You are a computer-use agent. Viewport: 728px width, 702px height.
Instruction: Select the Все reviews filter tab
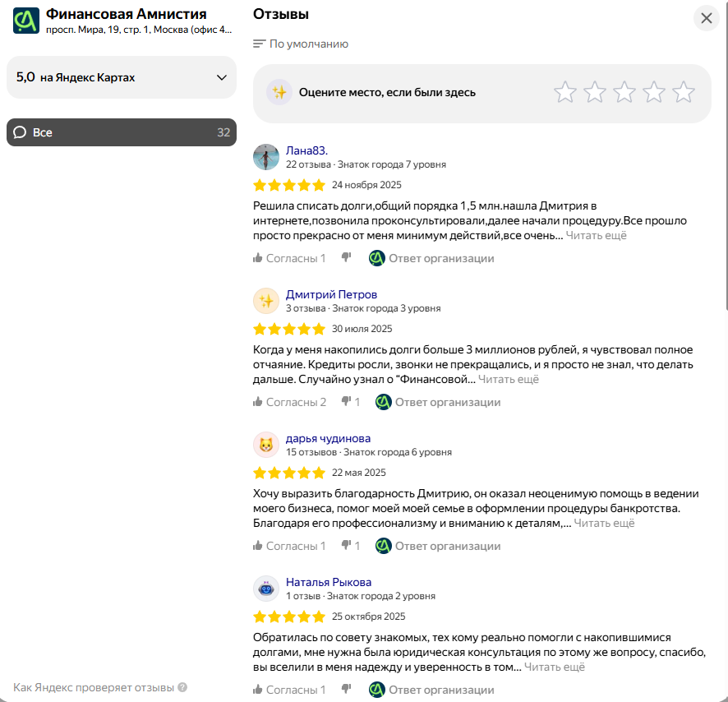click(x=121, y=132)
